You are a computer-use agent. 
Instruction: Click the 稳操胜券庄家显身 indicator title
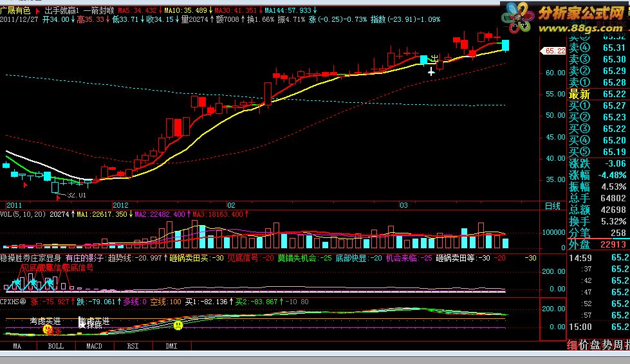click(31, 258)
